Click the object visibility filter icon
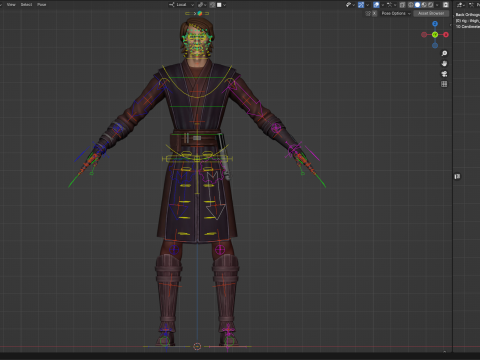The height and width of the screenshot is (360, 480). tap(348, 5)
